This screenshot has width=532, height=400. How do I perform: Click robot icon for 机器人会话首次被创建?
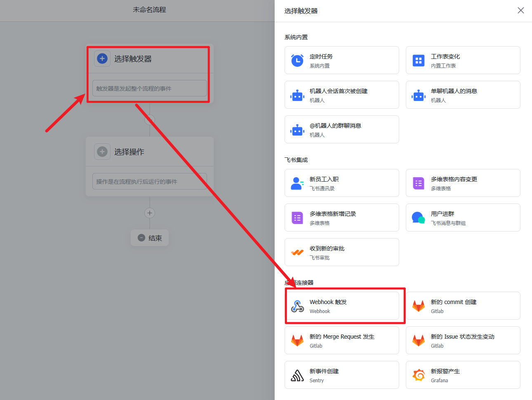[x=297, y=95]
